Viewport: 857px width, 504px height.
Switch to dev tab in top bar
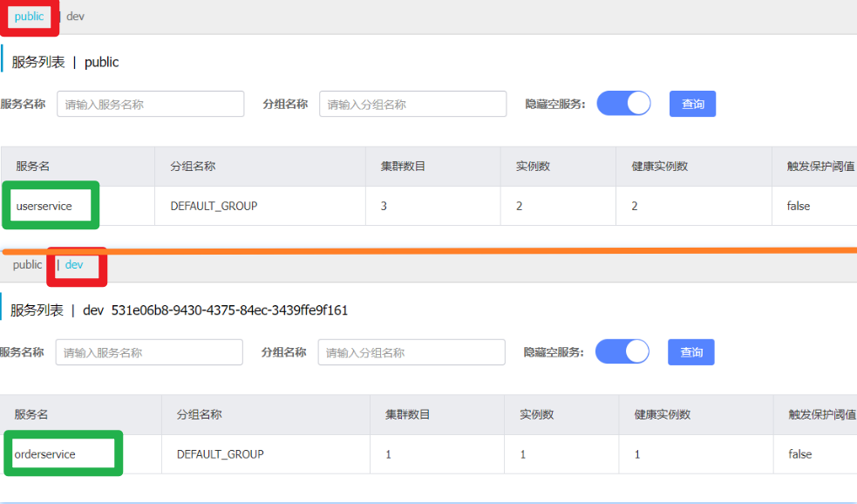pyautogui.click(x=75, y=17)
